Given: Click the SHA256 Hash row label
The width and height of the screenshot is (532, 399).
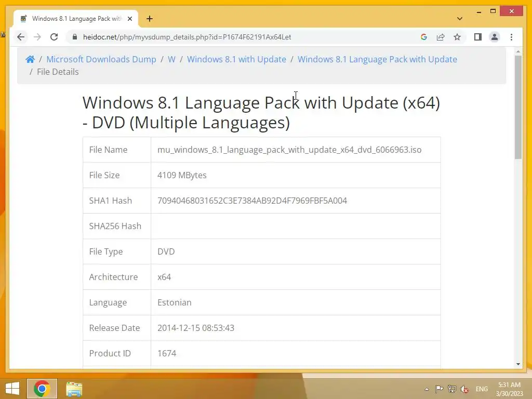Looking at the screenshot, I should [x=115, y=226].
